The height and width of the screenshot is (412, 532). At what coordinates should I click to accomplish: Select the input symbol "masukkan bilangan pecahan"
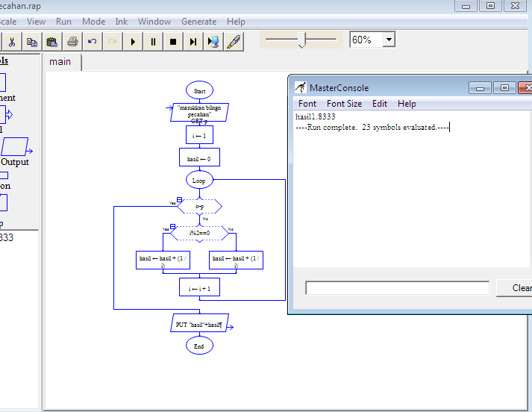(x=199, y=112)
